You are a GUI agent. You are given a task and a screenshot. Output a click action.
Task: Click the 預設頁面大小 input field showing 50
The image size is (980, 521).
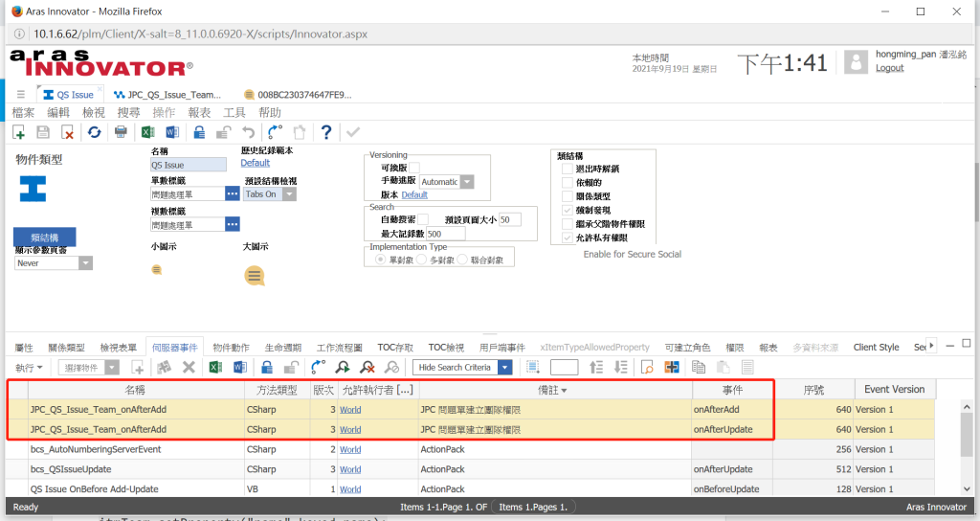click(x=509, y=219)
